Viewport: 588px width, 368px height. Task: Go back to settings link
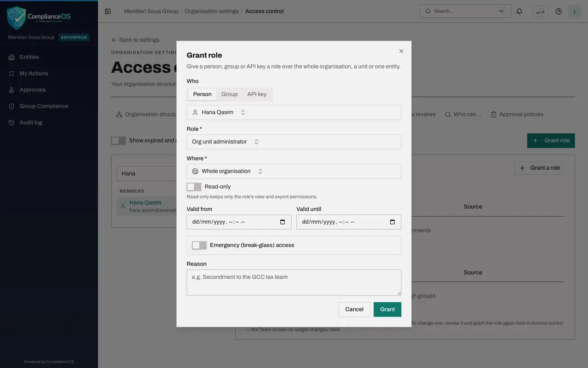136,40
